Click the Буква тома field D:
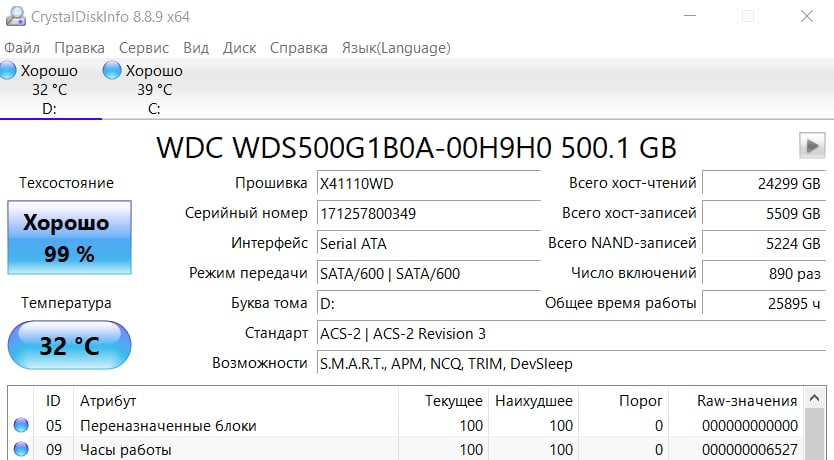 [429, 304]
